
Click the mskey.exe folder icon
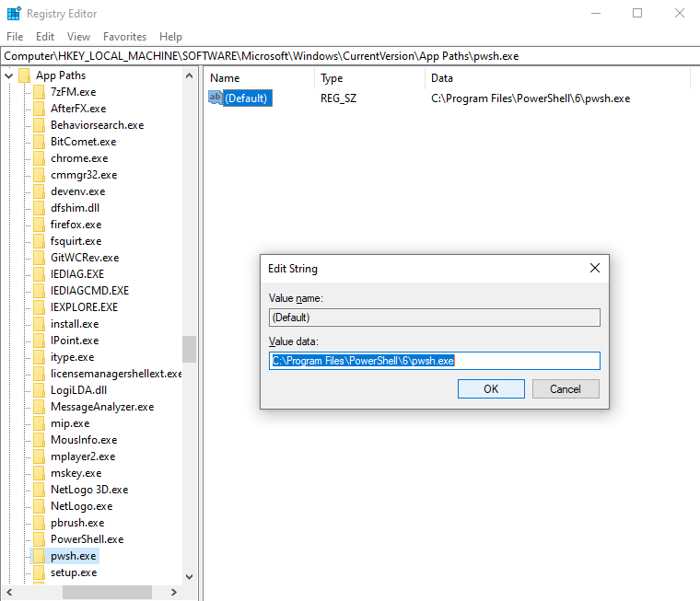(x=40, y=473)
